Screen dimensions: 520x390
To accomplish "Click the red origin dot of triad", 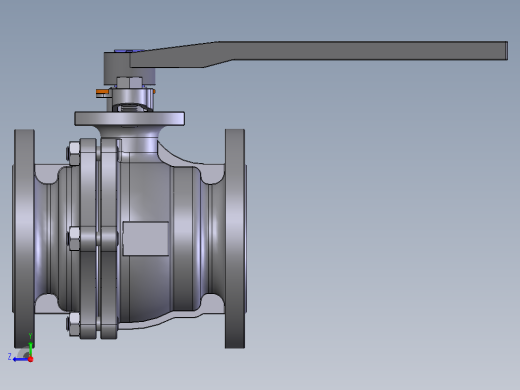I will point(31,359).
